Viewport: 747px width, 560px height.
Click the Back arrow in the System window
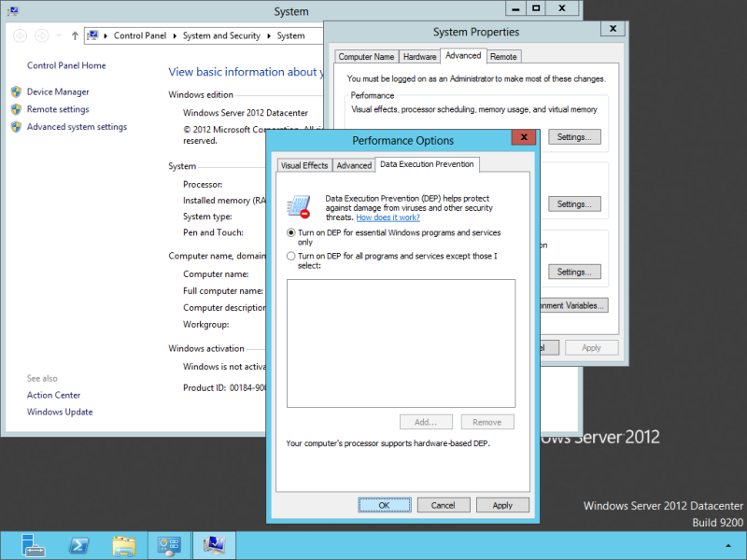(x=20, y=35)
